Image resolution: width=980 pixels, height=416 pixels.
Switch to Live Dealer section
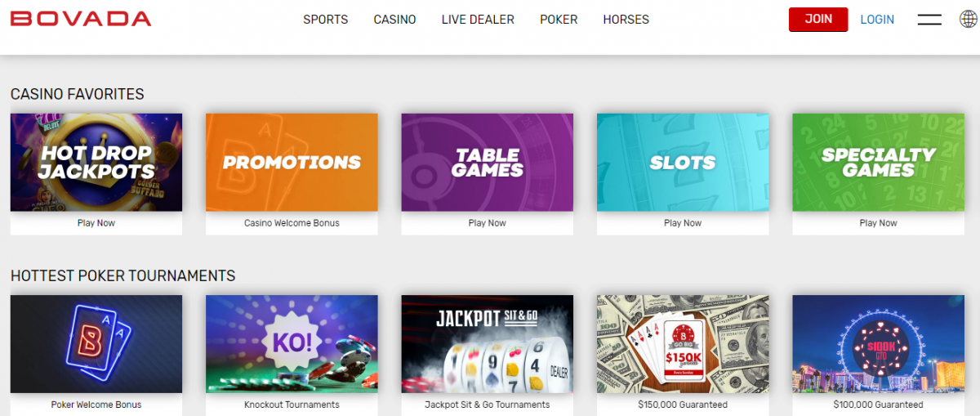tap(478, 20)
